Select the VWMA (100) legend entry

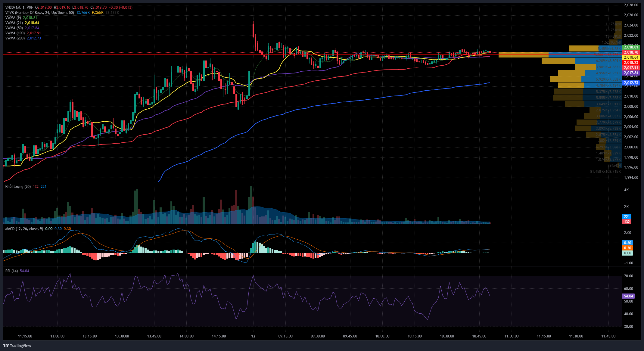pos(15,33)
